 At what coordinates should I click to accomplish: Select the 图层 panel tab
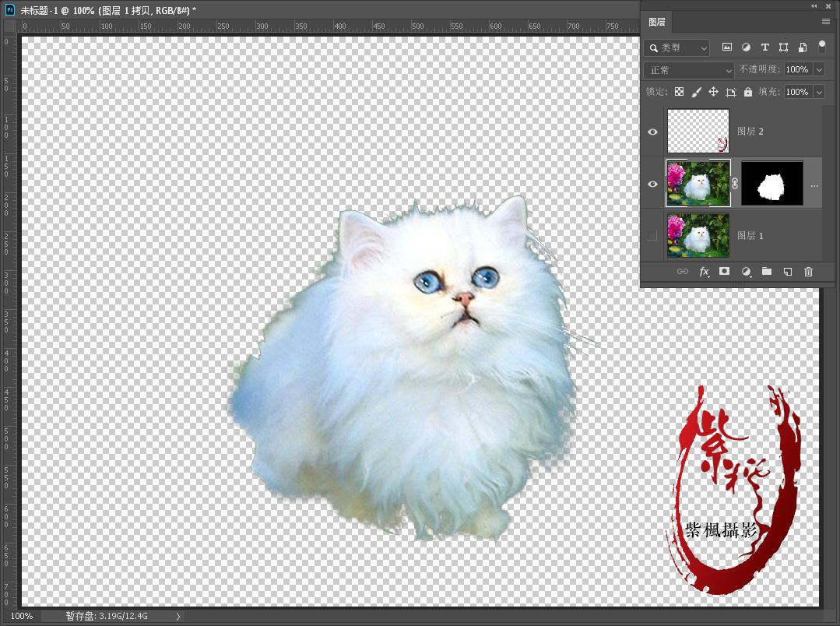pyautogui.click(x=657, y=22)
